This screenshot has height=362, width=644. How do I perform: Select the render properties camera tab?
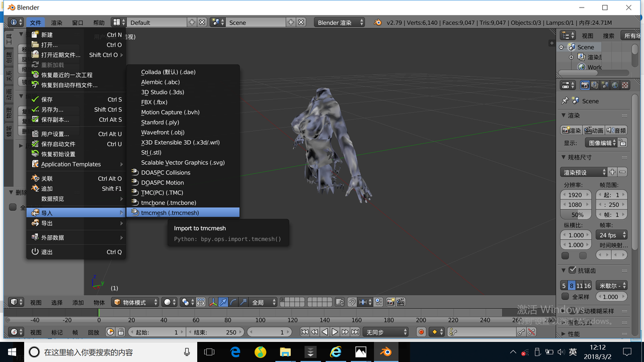pos(585,85)
